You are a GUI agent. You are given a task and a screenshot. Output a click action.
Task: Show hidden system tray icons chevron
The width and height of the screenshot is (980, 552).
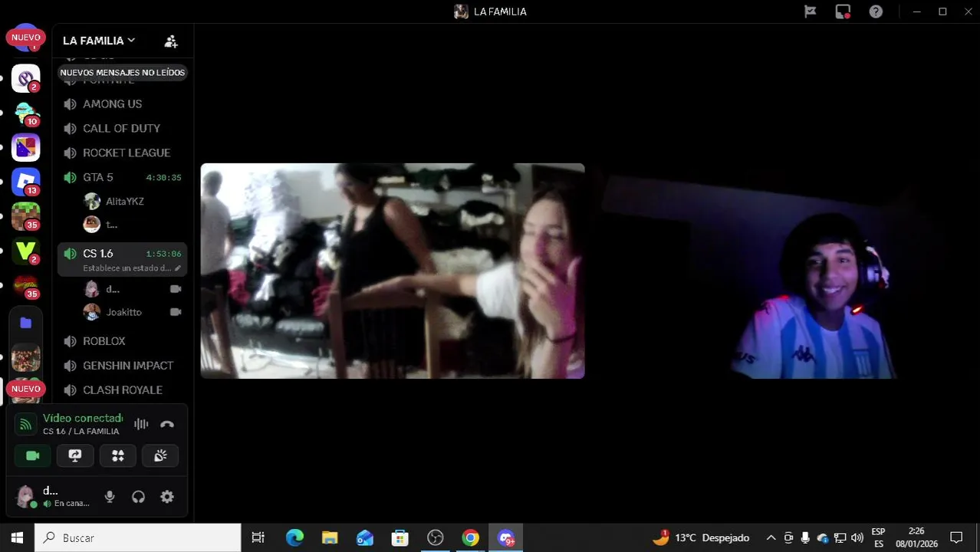click(771, 537)
